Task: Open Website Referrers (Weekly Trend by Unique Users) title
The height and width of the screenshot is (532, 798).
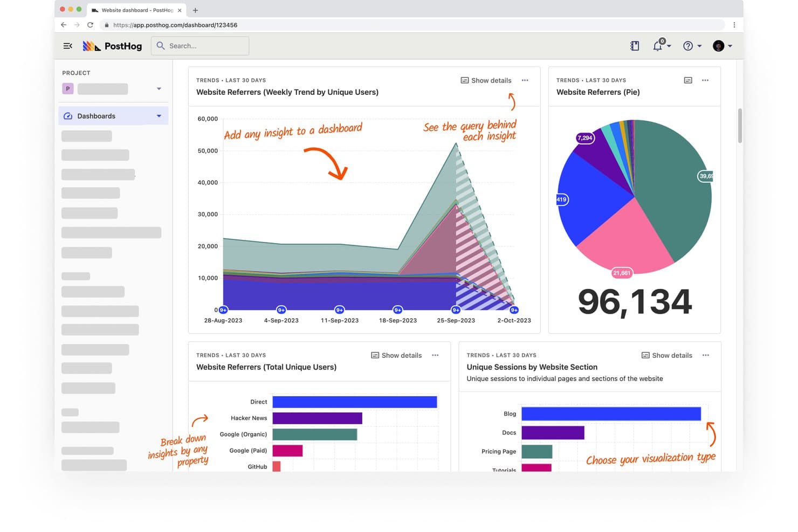Action: pyautogui.click(x=287, y=92)
